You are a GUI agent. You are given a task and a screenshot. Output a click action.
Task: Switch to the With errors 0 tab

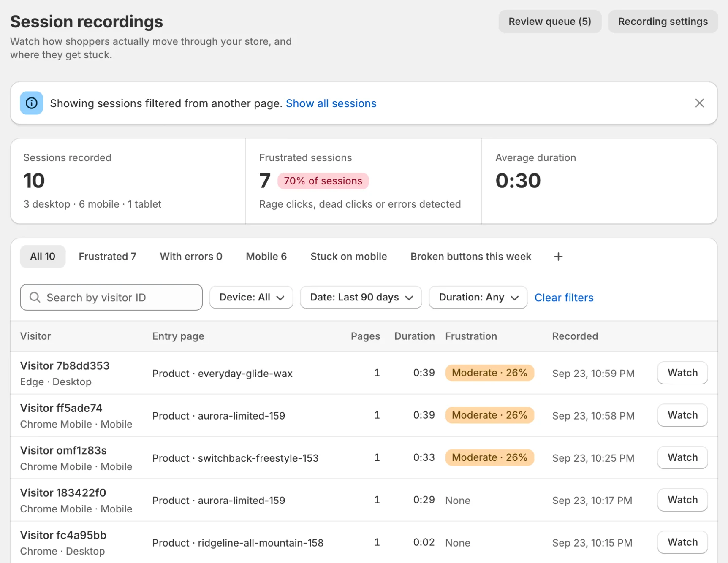pos(191,257)
